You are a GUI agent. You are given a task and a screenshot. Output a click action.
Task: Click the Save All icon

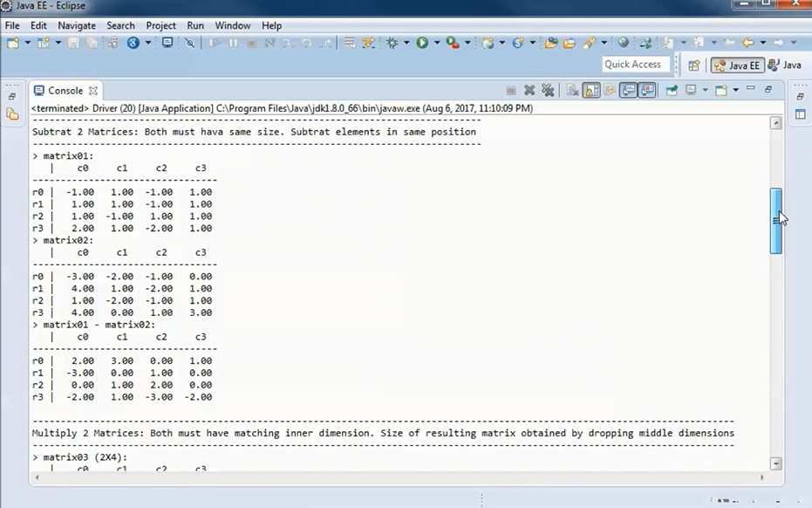[x=92, y=43]
